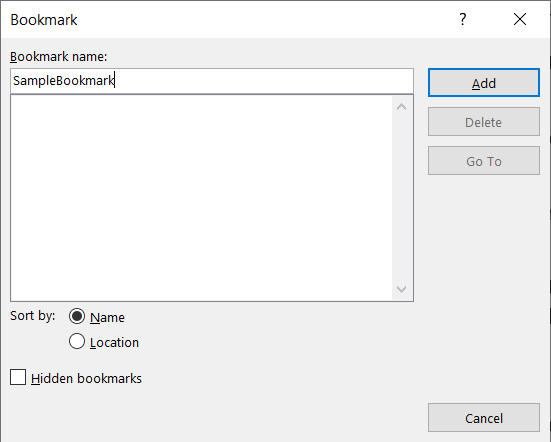Cancel the Bookmark dialog

pyautogui.click(x=484, y=418)
